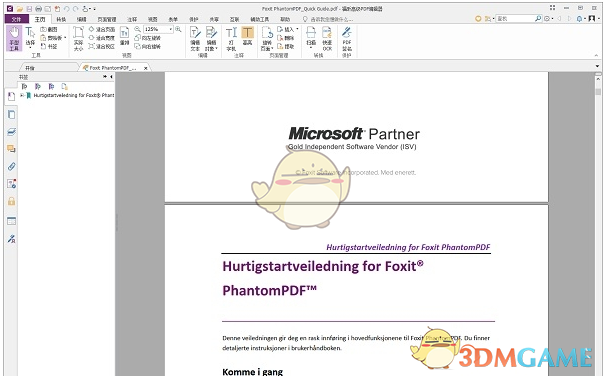The width and height of the screenshot is (603, 376).
Task: Collapse the ribbon using the caret arrow
Action: pyautogui.click(x=596, y=55)
